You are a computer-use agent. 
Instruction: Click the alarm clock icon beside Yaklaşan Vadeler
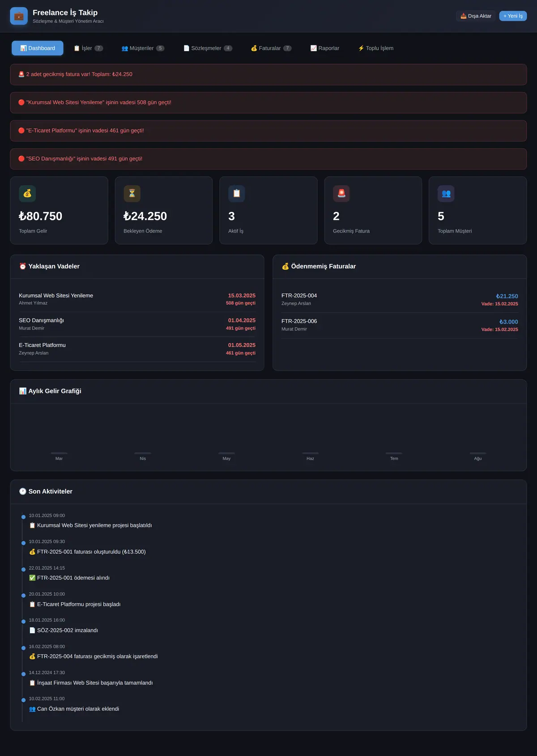click(x=23, y=266)
